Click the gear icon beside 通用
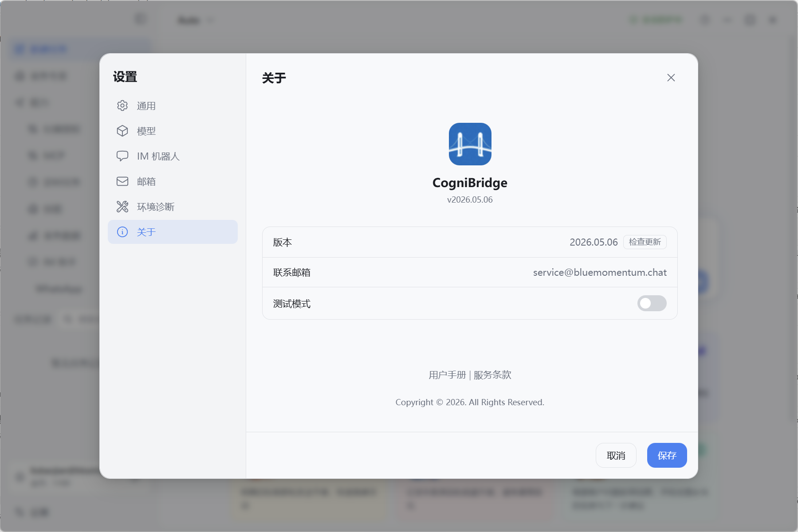This screenshot has width=798, height=532. coord(122,106)
